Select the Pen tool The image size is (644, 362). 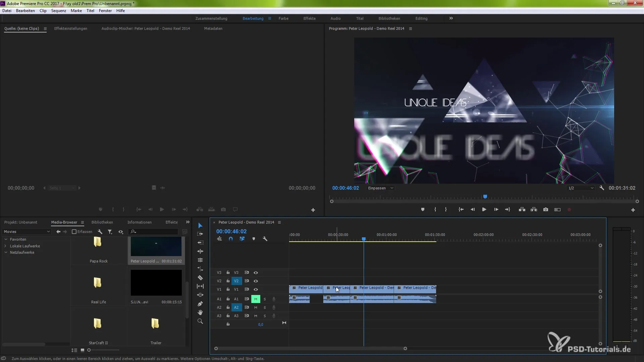tap(200, 304)
